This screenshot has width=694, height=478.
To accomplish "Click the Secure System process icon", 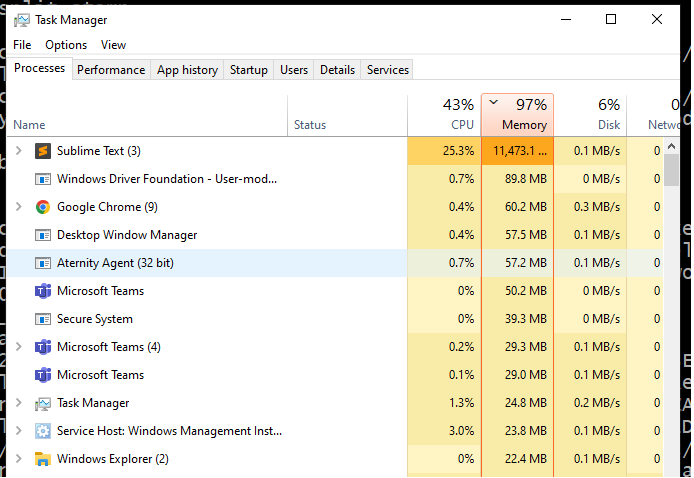I will point(43,319).
